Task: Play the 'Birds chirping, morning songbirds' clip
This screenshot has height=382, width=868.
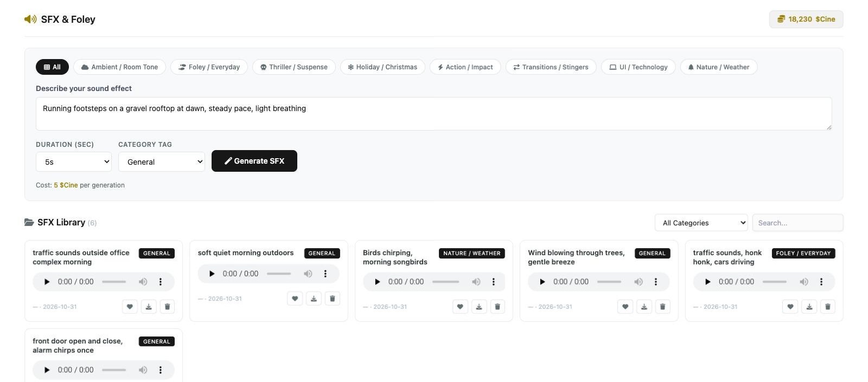Action: pos(377,282)
